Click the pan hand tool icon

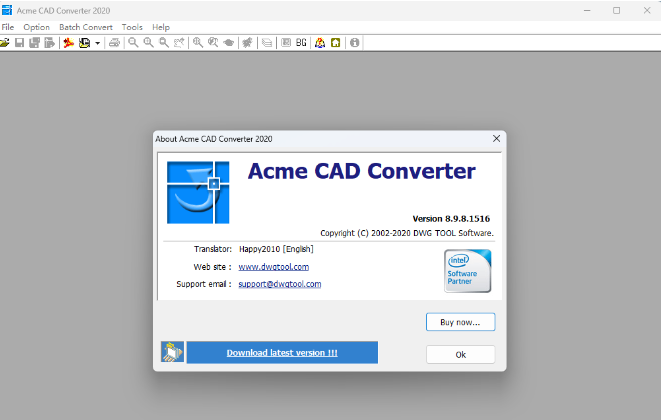(246, 43)
